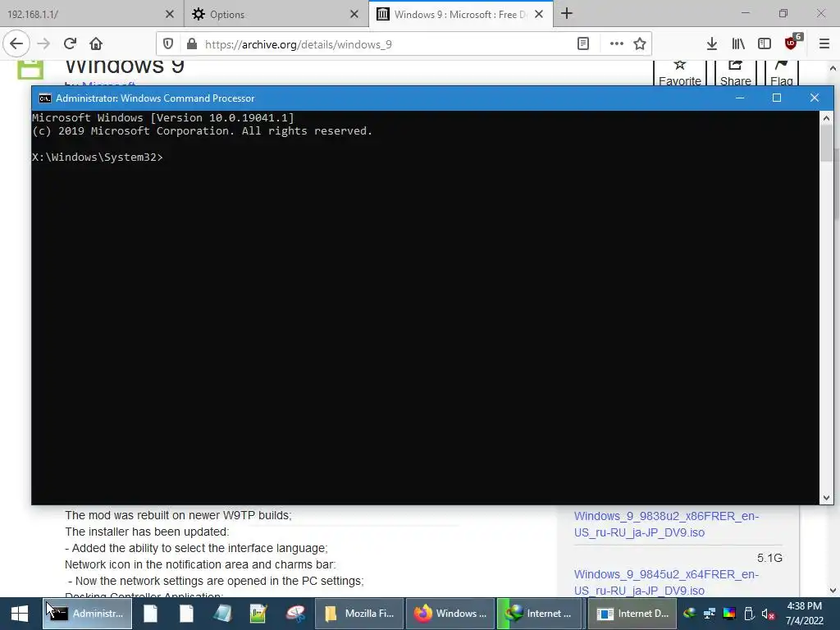The image size is (840, 630).
Task: Open the blue notebook taskbar icon
Action: click(x=222, y=614)
